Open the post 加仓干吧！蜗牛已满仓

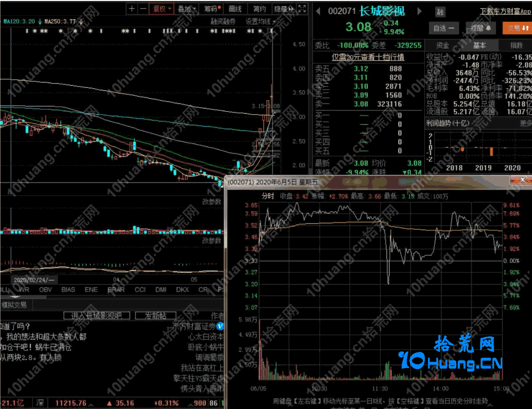(36, 347)
